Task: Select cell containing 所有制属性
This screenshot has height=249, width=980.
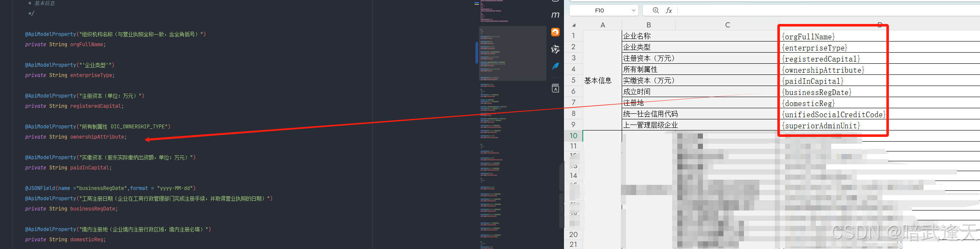Action: [x=700, y=69]
